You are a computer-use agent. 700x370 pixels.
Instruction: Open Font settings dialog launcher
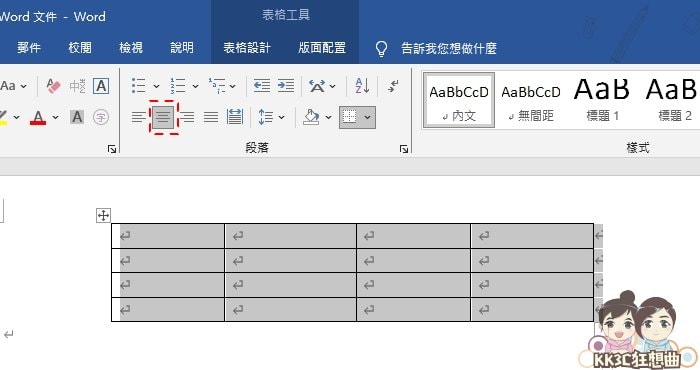(x=112, y=149)
